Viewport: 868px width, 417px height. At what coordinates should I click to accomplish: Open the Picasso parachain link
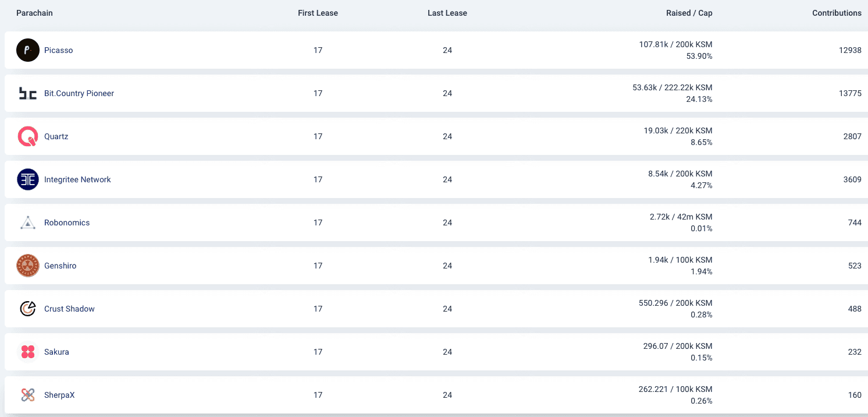click(x=59, y=50)
